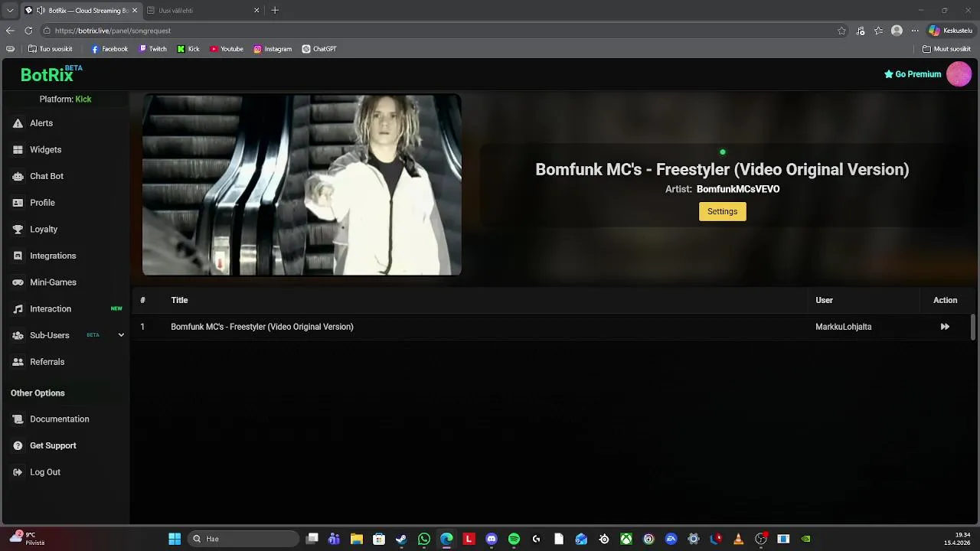The width and height of the screenshot is (980, 551).
Task: Click the BotRix BETA logo
Action: 51,74
